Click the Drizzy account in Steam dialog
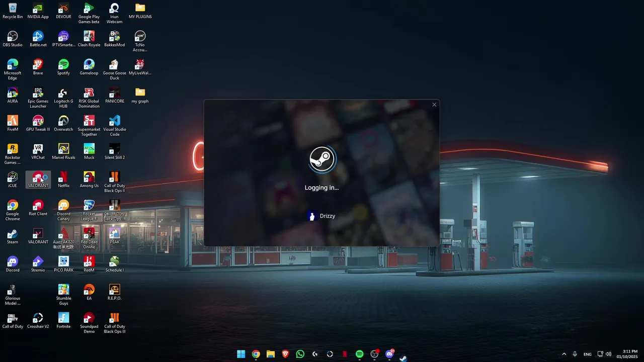This screenshot has height=362, width=644. click(321, 216)
